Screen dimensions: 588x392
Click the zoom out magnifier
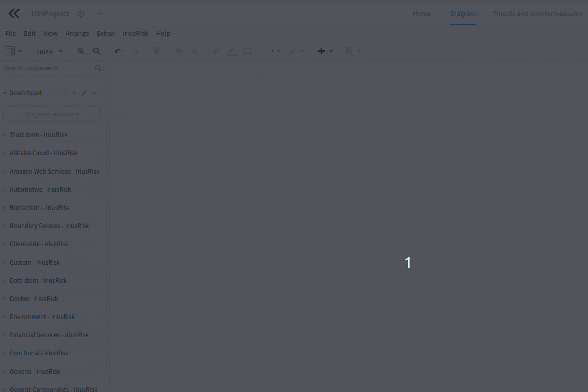tap(97, 51)
